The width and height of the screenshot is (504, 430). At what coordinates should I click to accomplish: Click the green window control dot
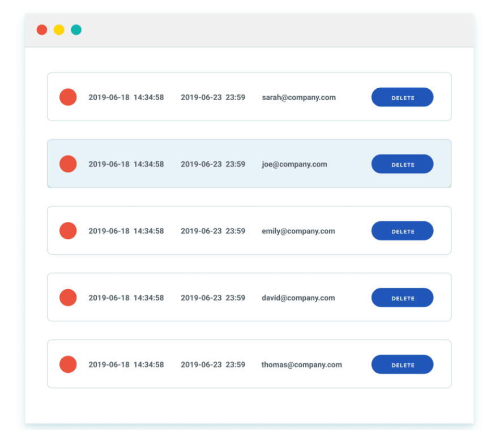75,29
